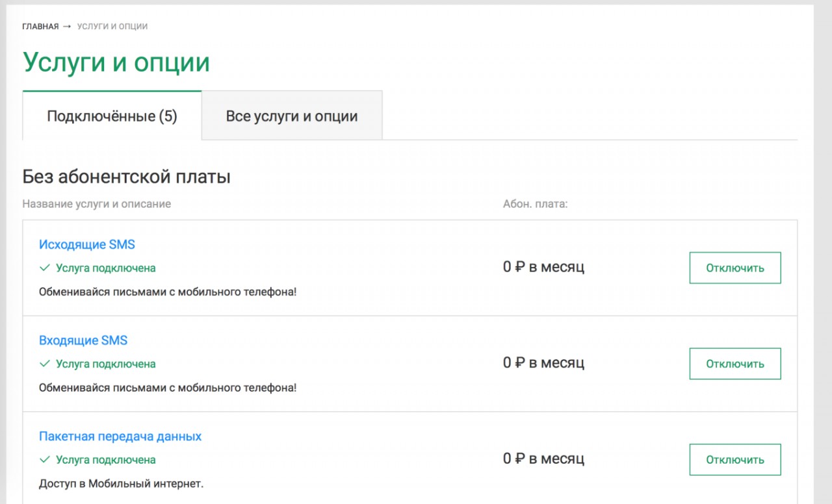832x504 pixels.
Task: Click the Абон. плата: column header
Action: point(536,204)
